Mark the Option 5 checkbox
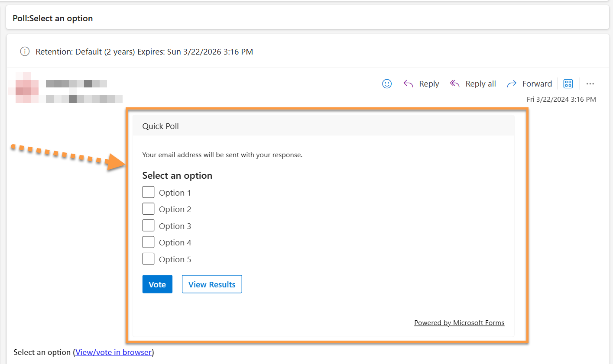The image size is (613, 364). click(x=148, y=259)
